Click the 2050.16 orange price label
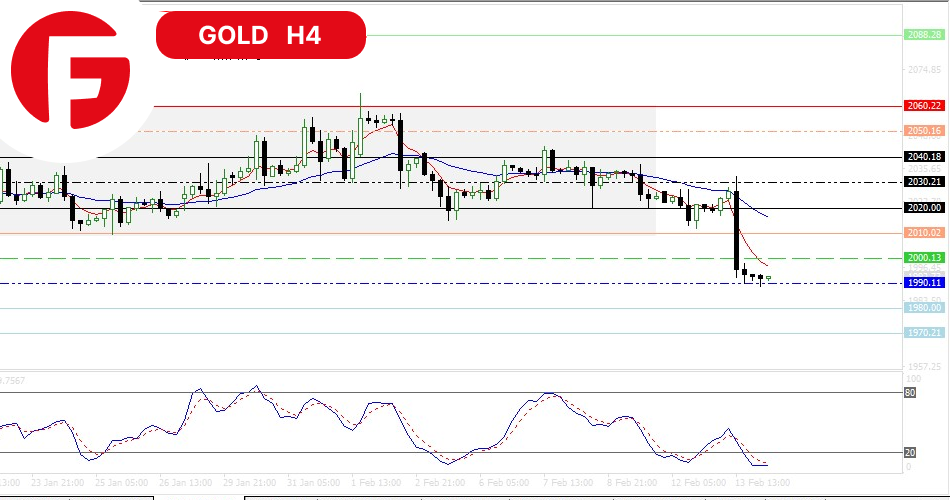The width and height of the screenshot is (950, 500). tap(924, 131)
